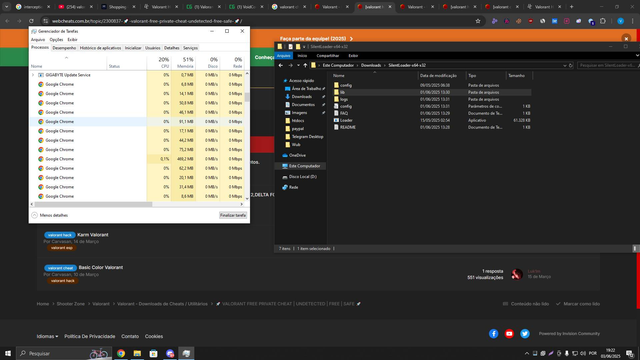Open Task Manager icon in the taskbar

click(186, 353)
